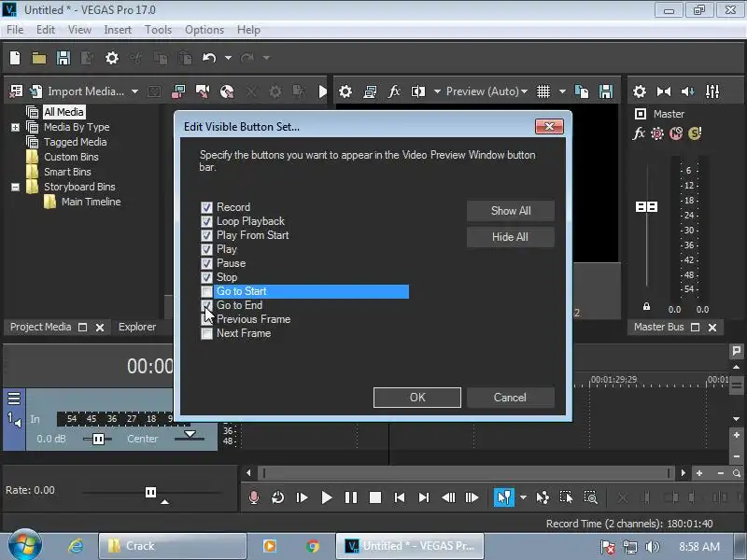Image resolution: width=747 pixels, height=560 pixels.
Task: Copy snapshot to clipboard icon
Action: pyautogui.click(x=582, y=91)
